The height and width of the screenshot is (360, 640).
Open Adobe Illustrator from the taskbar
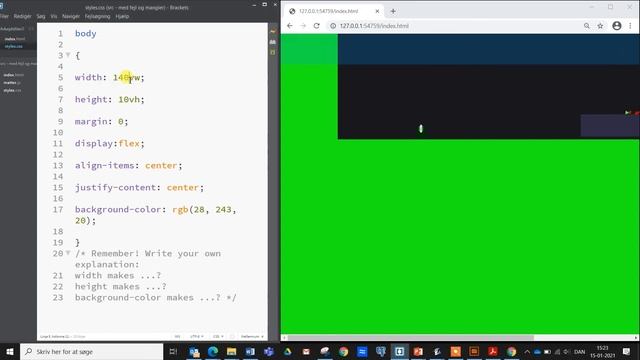pyautogui.click(x=474, y=351)
